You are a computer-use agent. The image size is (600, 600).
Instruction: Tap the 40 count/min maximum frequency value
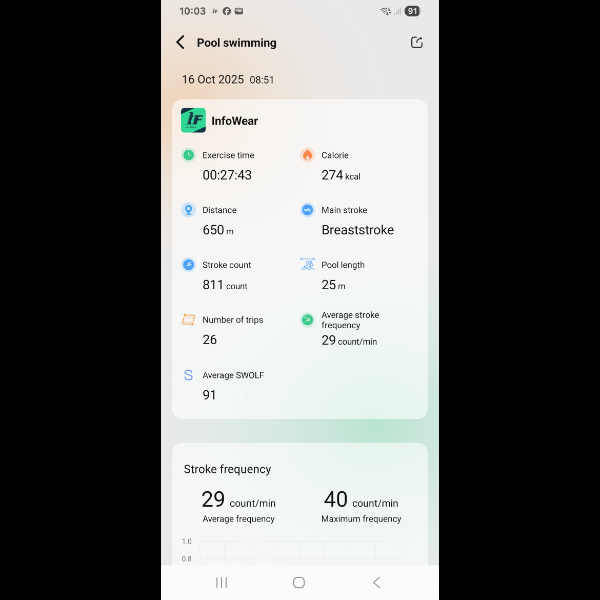coord(361,499)
